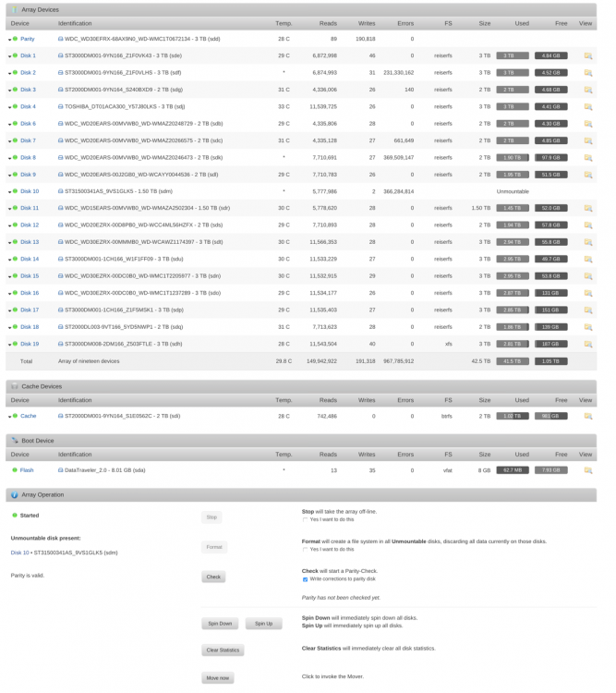Click the View folder icon for Disk 8
Screen dimensions: 616x693
(x=588, y=157)
